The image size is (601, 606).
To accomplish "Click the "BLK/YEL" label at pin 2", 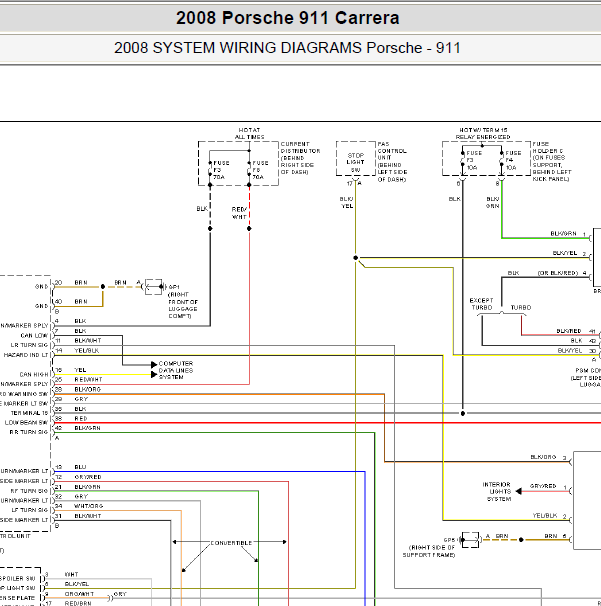I will pyautogui.click(x=565, y=253).
